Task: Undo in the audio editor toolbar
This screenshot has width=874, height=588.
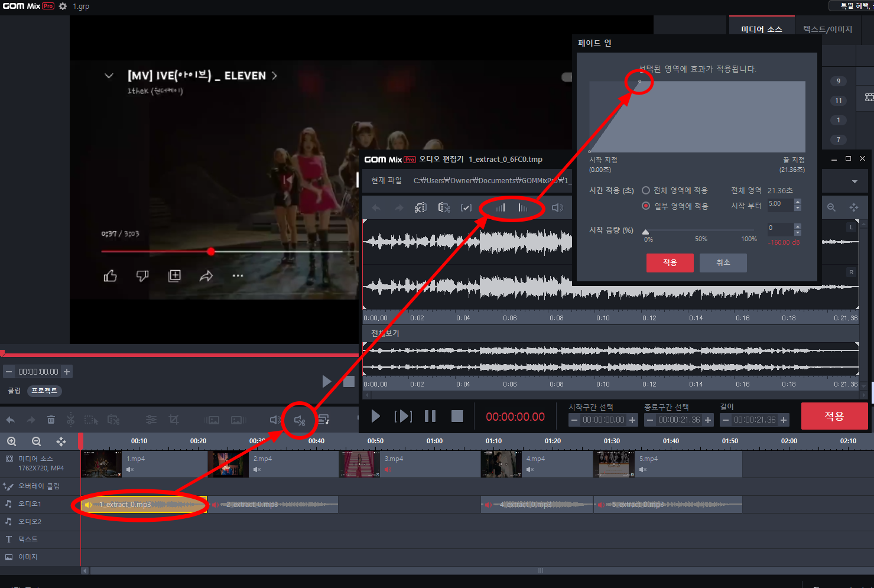Action: coord(376,207)
